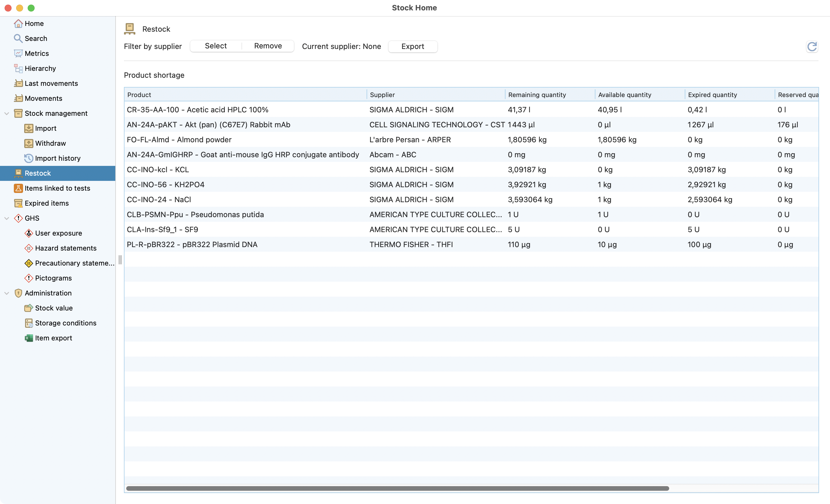Open Expired items list

tap(46, 203)
